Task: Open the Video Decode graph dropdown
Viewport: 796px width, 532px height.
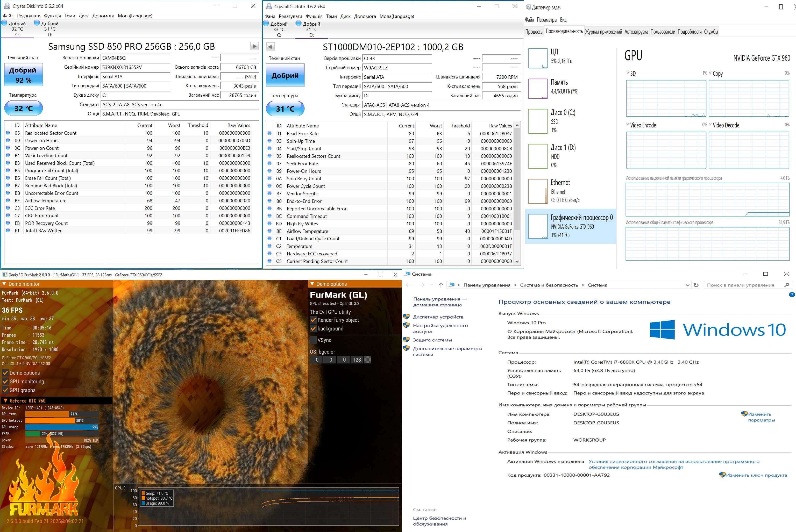Action: click(x=710, y=125)
